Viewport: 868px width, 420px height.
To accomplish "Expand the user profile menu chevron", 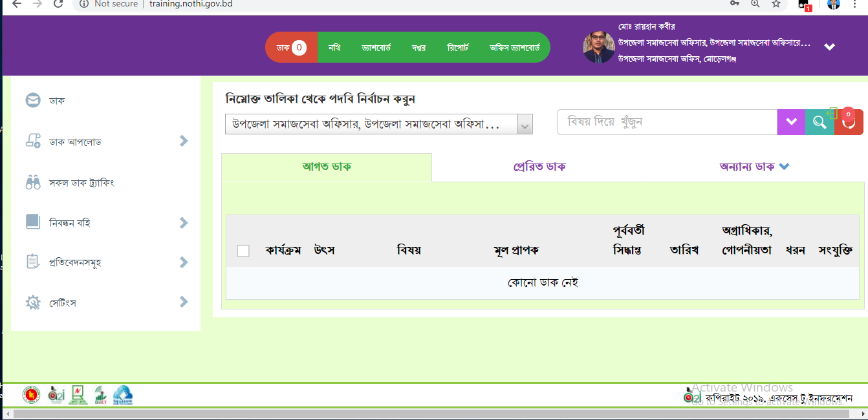I will [x=830, y=47].
